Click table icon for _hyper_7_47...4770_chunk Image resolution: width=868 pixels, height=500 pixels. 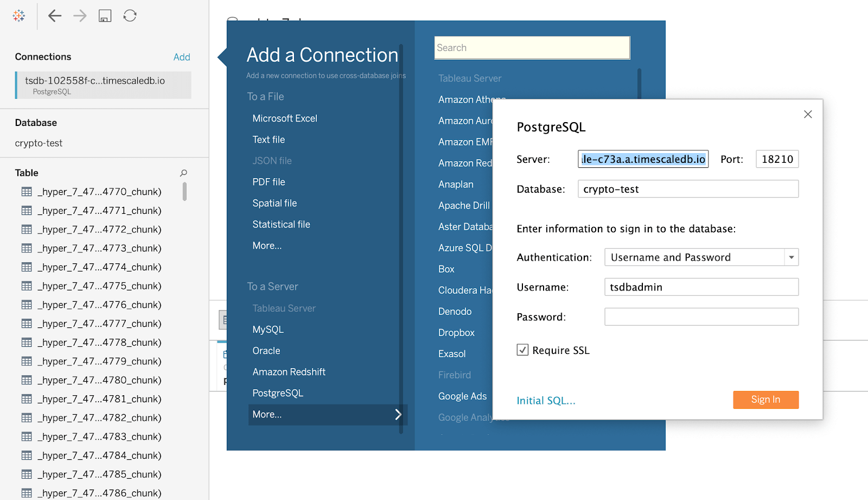(27, 192)
